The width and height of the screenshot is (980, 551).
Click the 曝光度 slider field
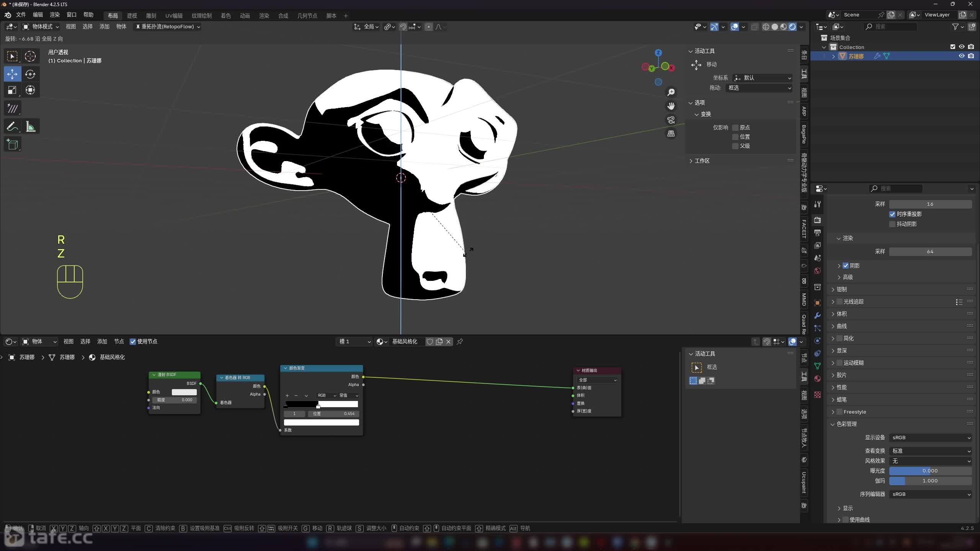(x=930, y=471)
